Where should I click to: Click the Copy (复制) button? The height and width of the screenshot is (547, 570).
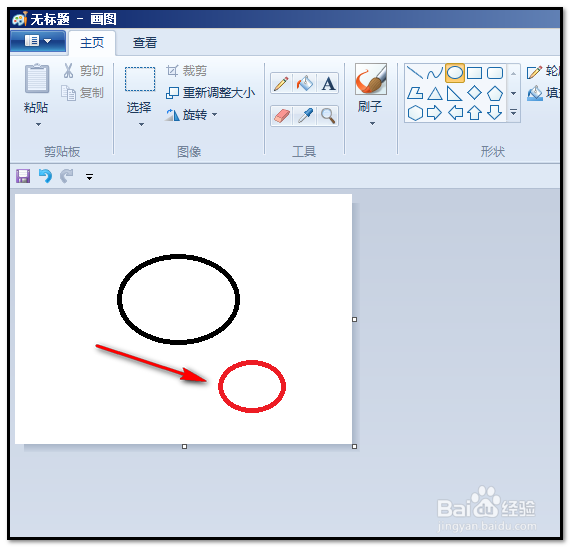pos(83,93)
